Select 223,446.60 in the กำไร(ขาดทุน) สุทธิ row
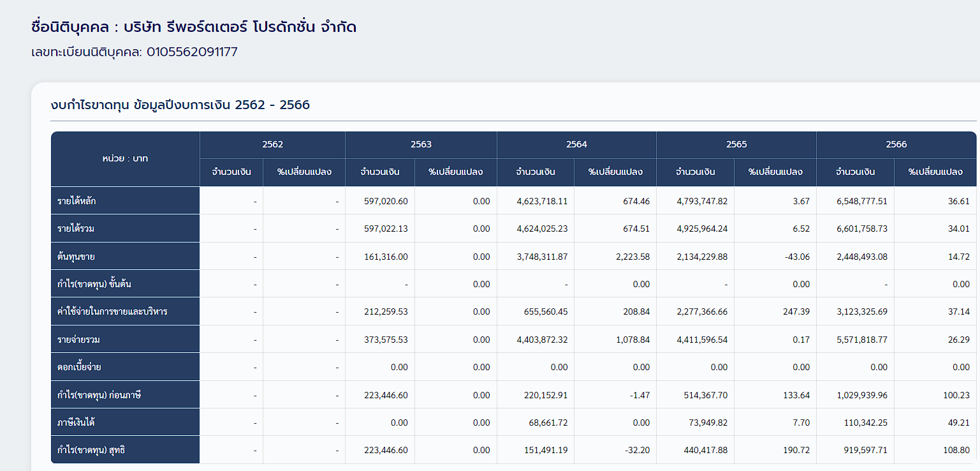 386,450
